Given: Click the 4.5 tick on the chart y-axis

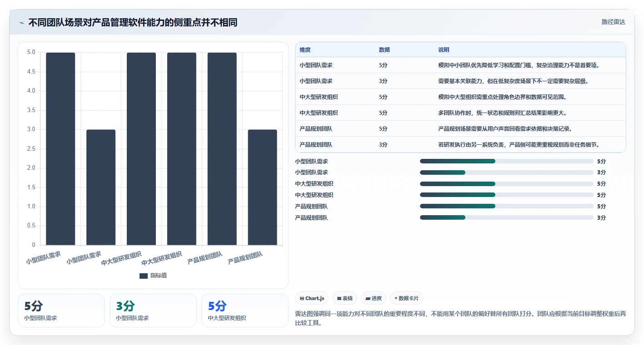Looking at the screenshot, I should pos(31,72).
